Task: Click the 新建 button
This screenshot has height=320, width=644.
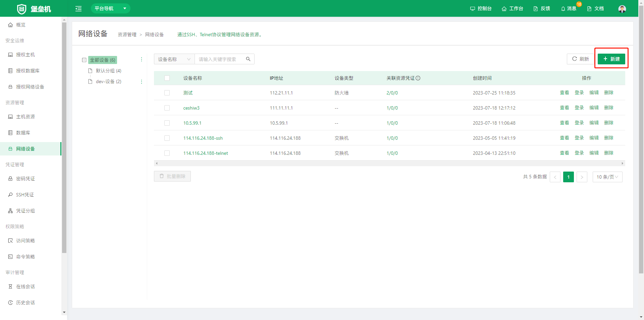Action: click(611, 59)
